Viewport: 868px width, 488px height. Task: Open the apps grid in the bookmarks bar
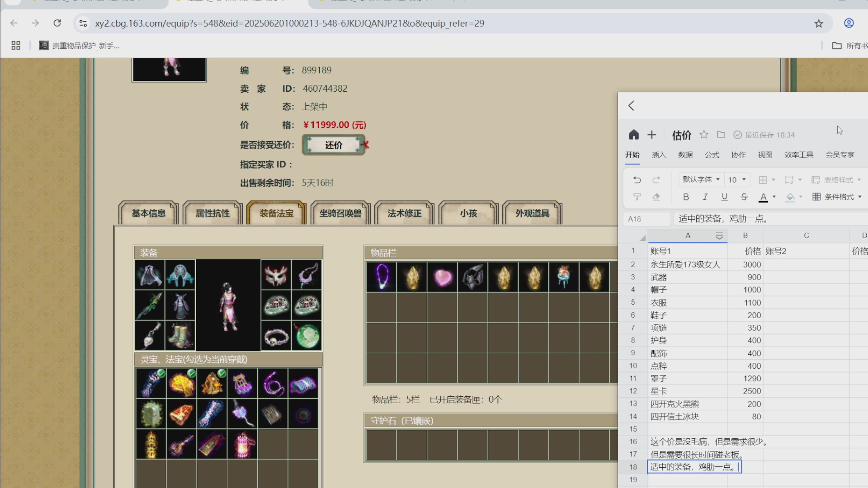point(16,46)
